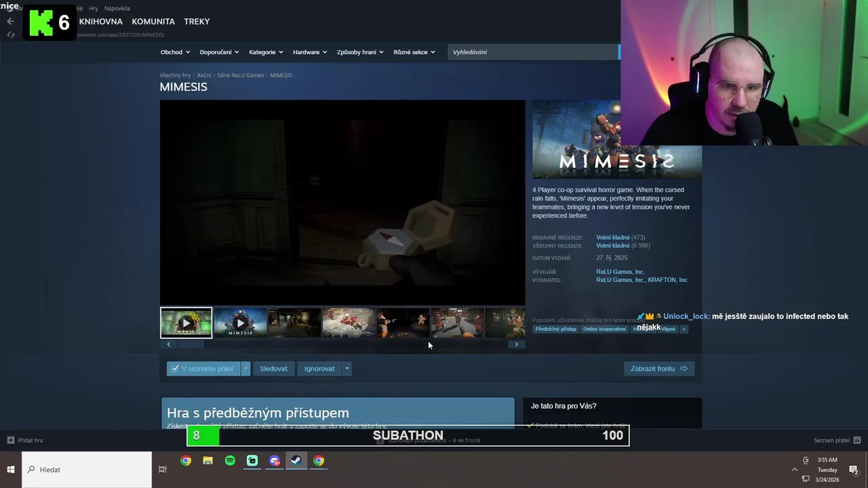Click the Sledovat follow button
The width and height of the screenshot is (868, 488).
pyautogui.click(x=273, y=369)
